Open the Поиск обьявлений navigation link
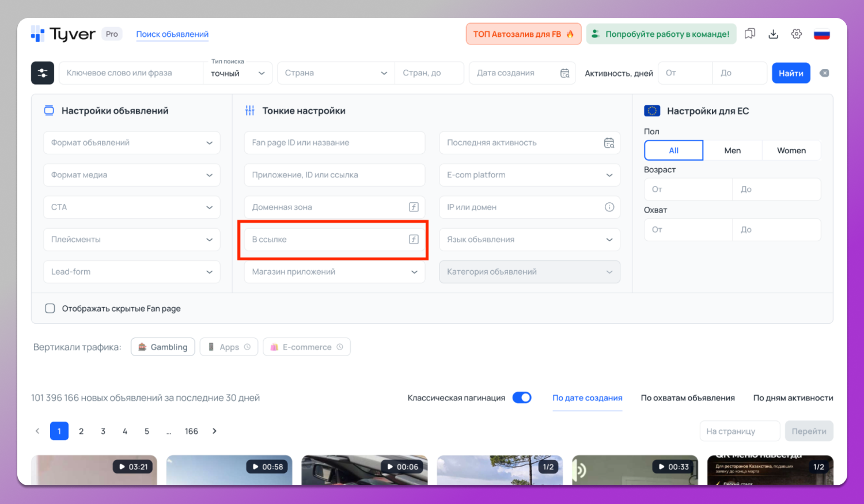Image resolution: width=864 pixels, height=504 pixels. click(172, 34)
